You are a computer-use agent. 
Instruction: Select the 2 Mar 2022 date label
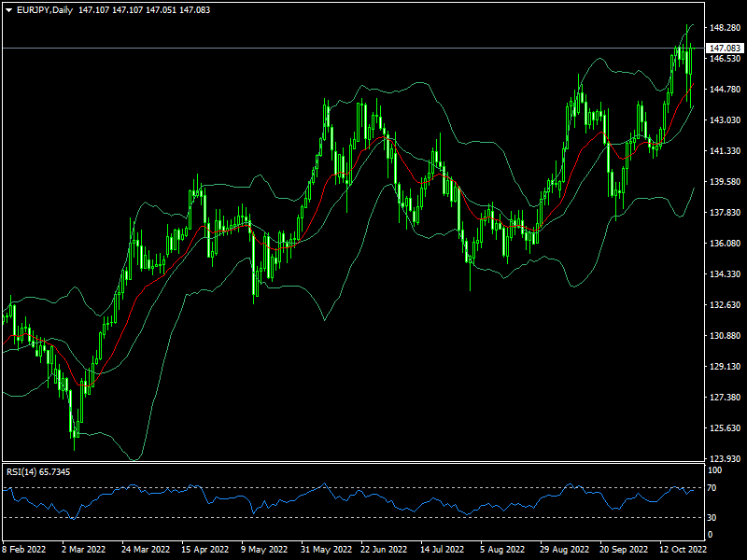[84, 549]
